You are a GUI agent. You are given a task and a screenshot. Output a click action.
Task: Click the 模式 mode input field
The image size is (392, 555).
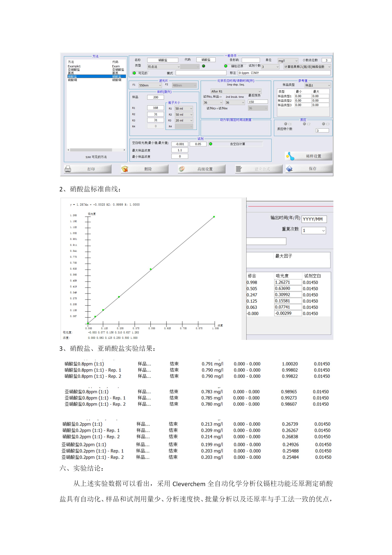tap(201, 73)
